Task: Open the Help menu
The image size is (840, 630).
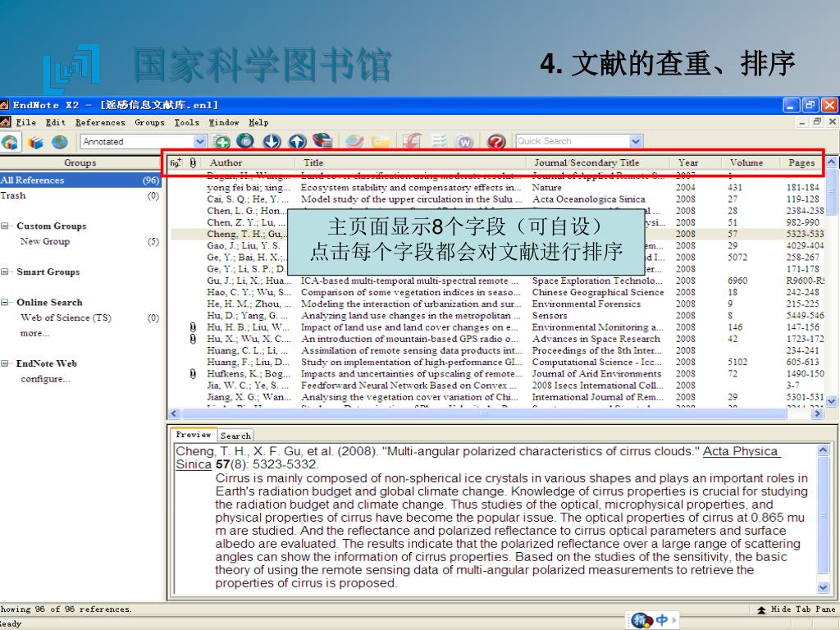Action: click(258, 123)
